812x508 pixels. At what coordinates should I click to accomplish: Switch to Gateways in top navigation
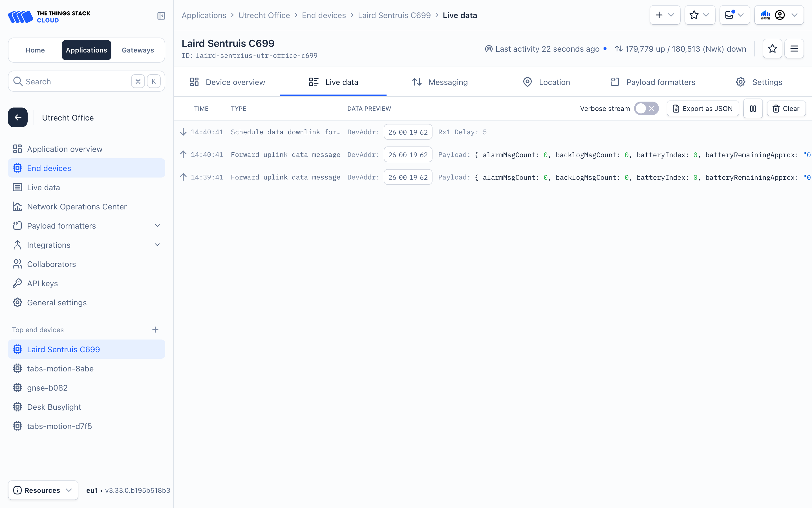138,50
